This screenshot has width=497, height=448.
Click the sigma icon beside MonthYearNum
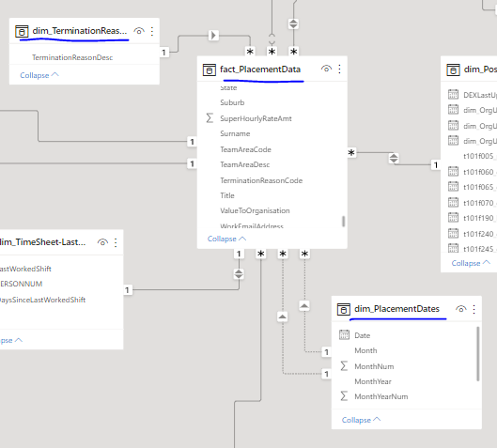(344, 395)
